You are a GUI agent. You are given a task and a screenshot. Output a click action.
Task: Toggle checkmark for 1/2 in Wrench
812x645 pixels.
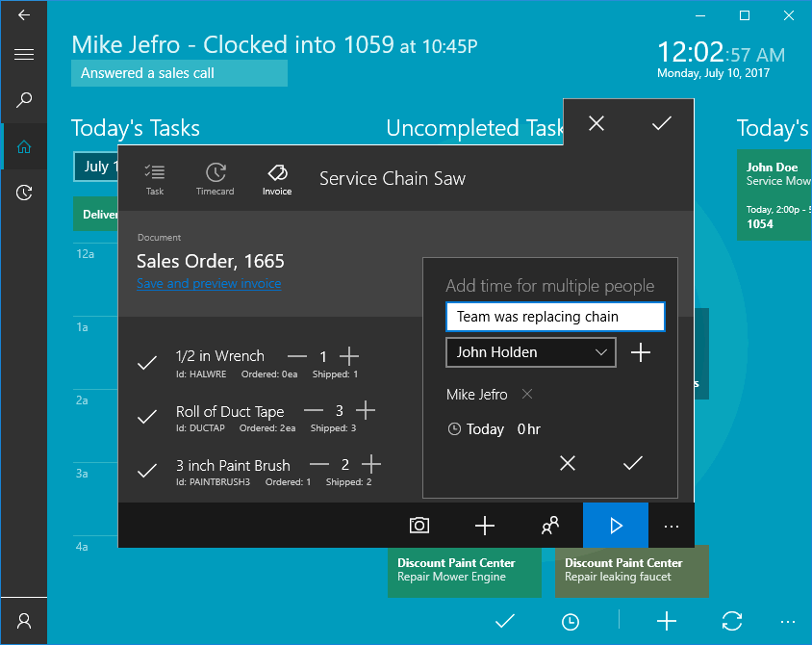147,363
